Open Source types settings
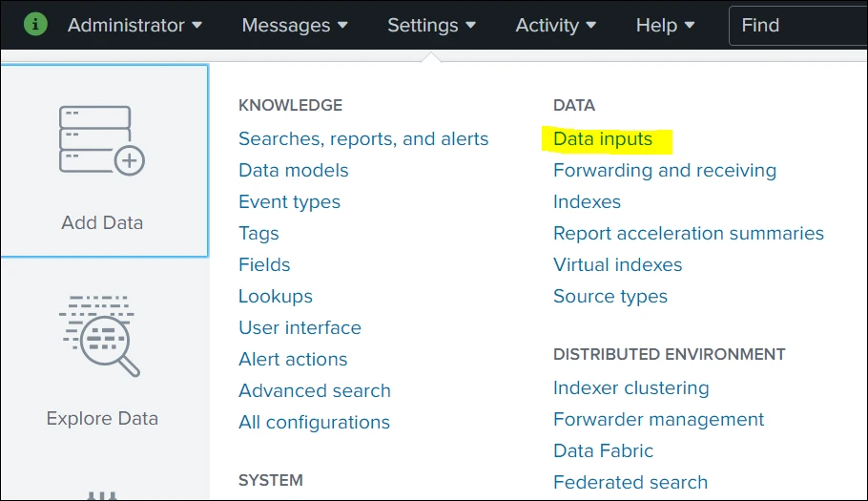This screenshot has height=501, width=868. click(x=610, y=297)
